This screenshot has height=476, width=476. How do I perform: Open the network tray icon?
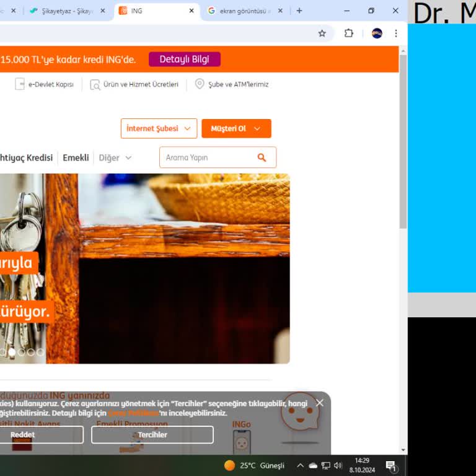pos(326,465)
